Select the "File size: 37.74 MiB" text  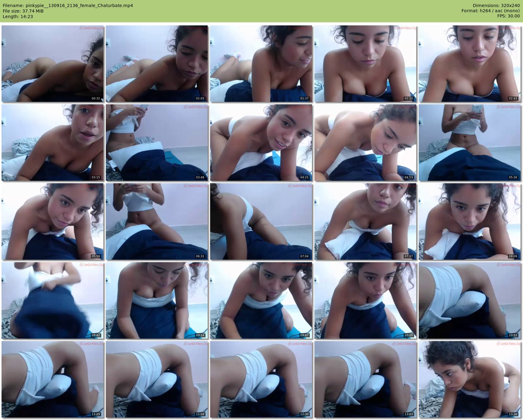coord(23,11)
